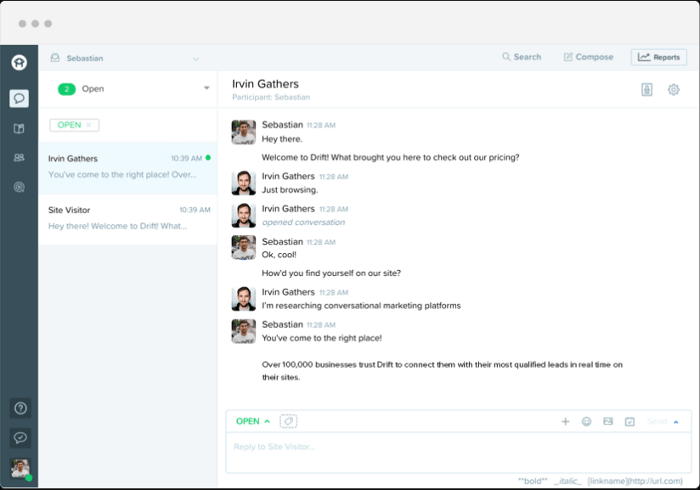Click the inbox icon beside Sebastian
This screenshot has width=700, height=490.
[55, 58]
